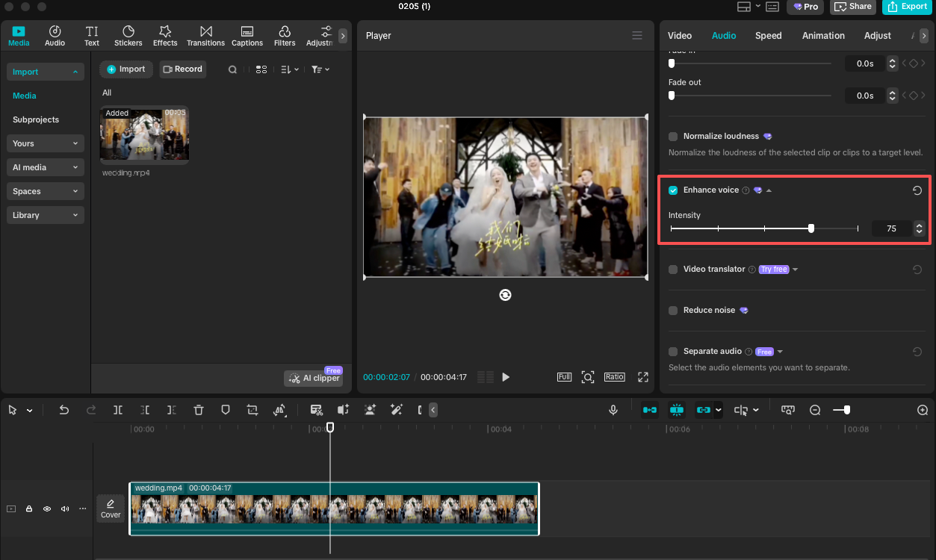936x560 pixels.
Task: Switch to the Animation tab
Action: tap(823, 36)
